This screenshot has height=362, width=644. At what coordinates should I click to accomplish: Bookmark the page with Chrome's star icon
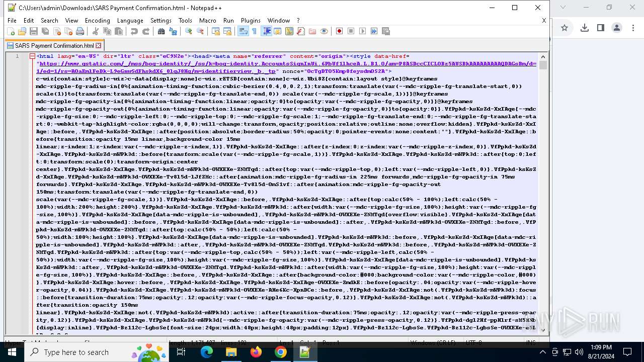pos(565,28)
